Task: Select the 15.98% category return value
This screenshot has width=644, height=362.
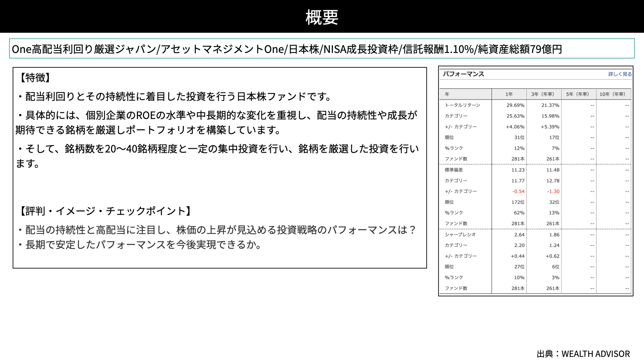Action: pos(550,116)
